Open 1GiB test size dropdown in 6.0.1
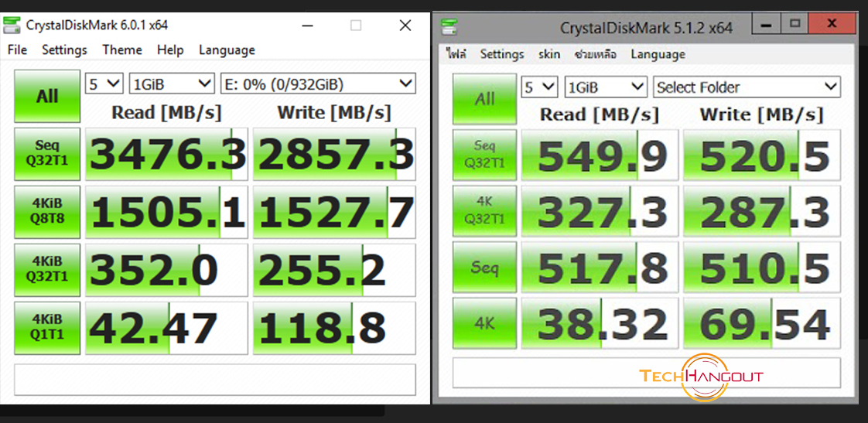This screenshot has height=423, width=868. (172, 84)
